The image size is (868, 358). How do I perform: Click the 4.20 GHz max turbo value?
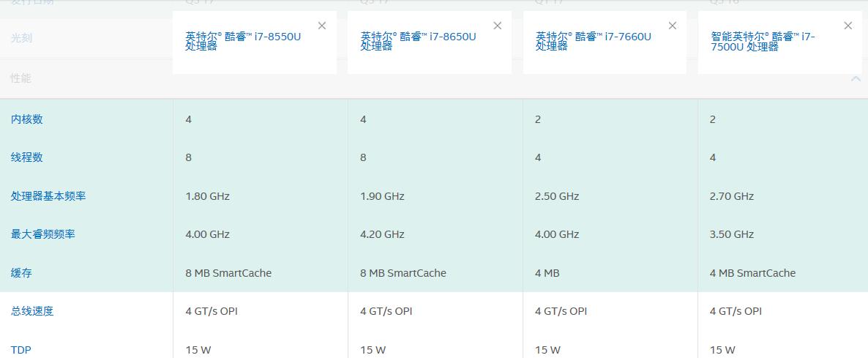pos(382,234)
